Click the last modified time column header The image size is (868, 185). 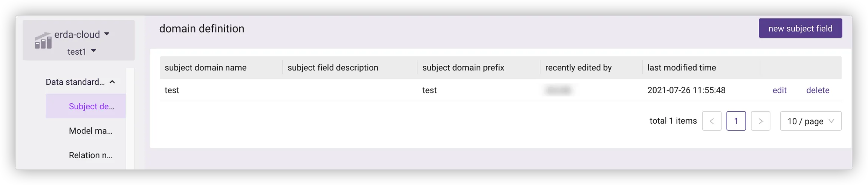(x=682, y=68)
